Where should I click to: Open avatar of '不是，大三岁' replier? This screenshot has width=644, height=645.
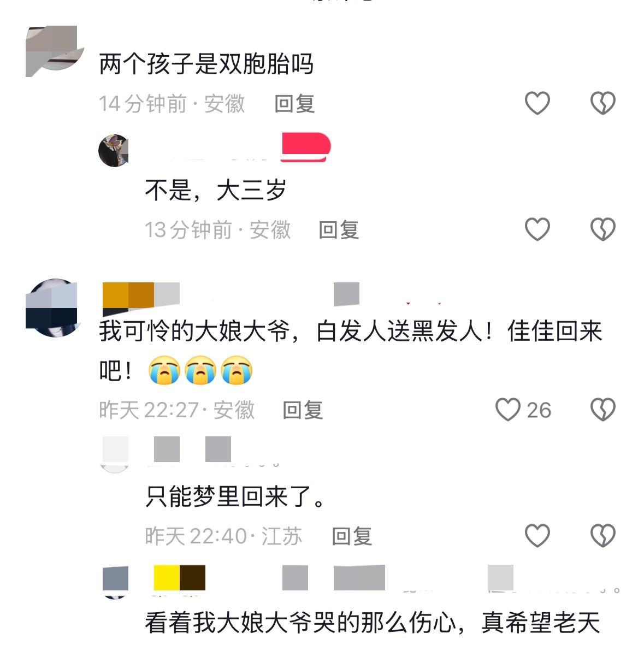pos(114,151)
